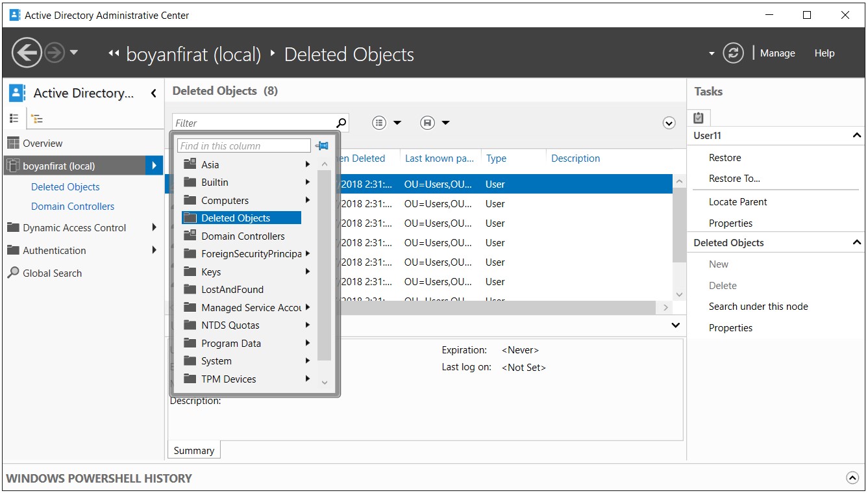The height and width of the screenshot is (493, 868).
Task: Select Overview in the navigation pane
Action: (x=43, y=143)
